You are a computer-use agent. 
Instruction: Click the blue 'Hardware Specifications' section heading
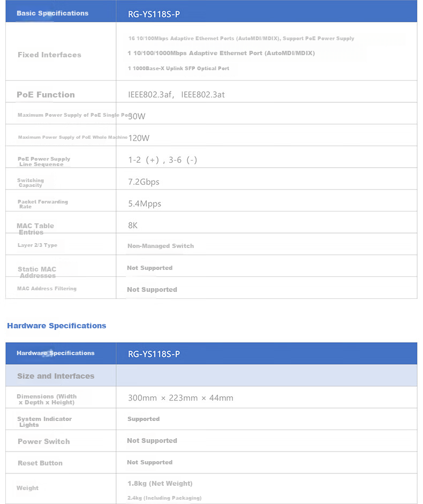[57, 326]
